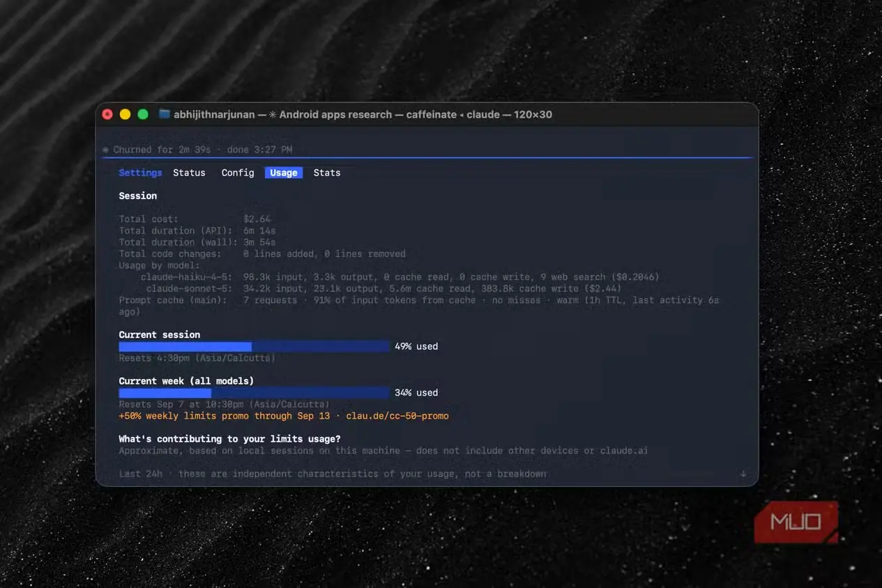The height and width of the screenshot is (588, 882).
Task: Click the scroll-down arrow indicator at bottom right
Action: pyautogui.click(x=743, y=474)
